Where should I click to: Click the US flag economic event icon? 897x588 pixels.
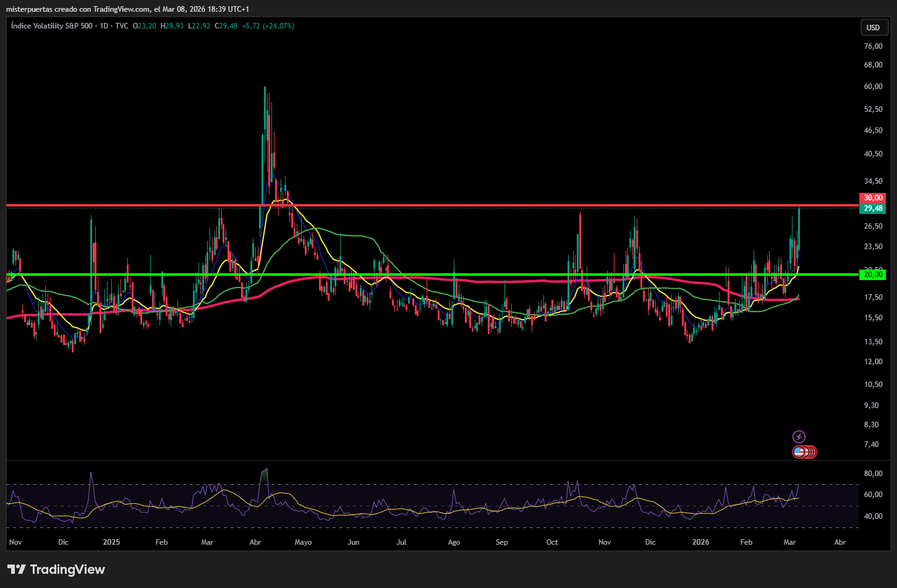pyautogui.click(x=799, y=452)
